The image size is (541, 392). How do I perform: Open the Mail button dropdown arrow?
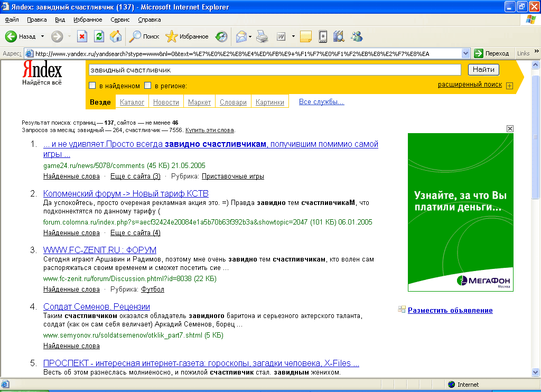250,36
